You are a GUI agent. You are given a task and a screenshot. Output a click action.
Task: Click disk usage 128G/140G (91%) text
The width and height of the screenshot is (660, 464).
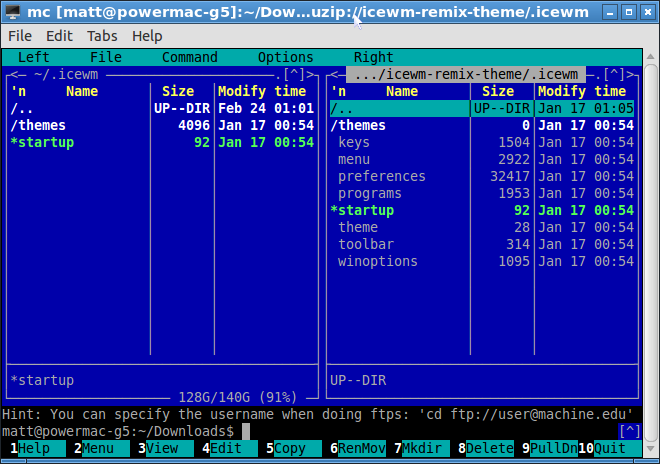pyautogui.click(x=238, y=397)
